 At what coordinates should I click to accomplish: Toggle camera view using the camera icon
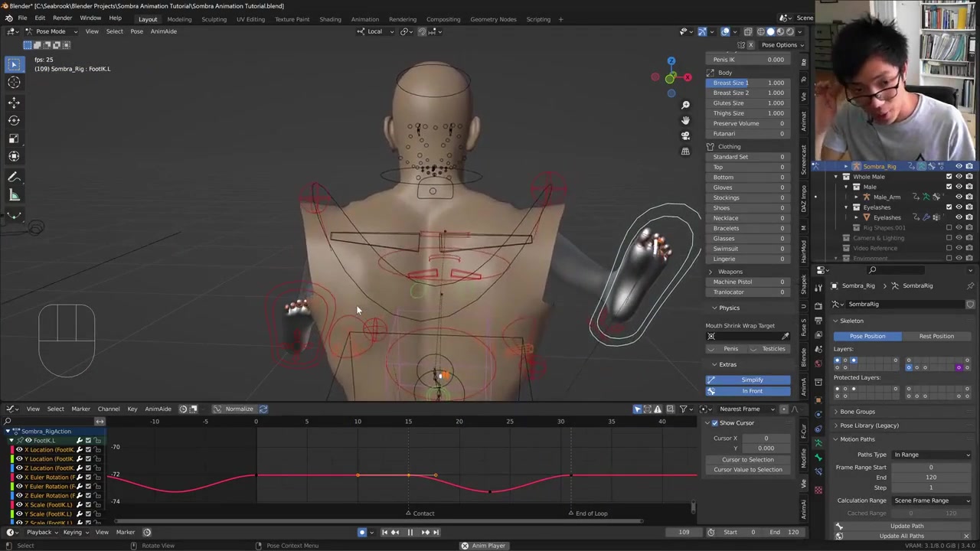coord(685,135)
